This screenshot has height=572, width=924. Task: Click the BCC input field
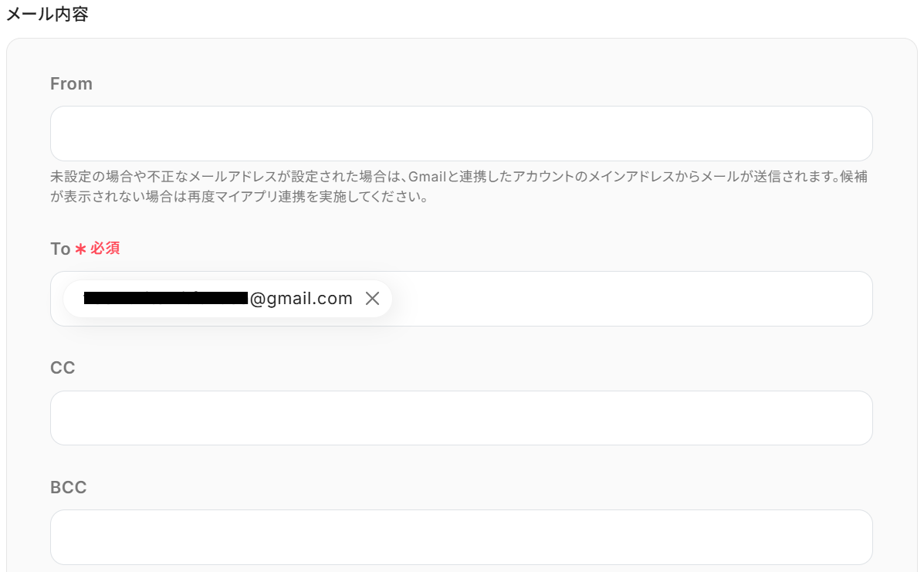click(x=461, y=537)
